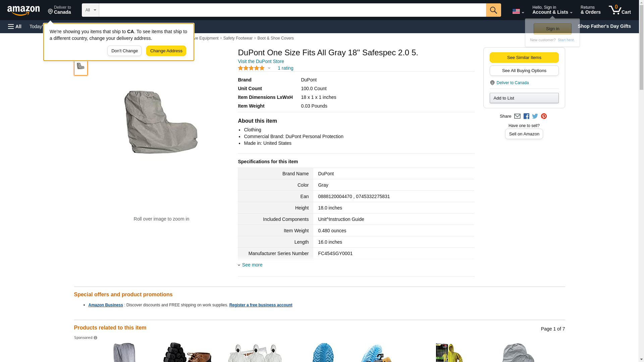Expand See more specifications
This screenshot has width=644, height=362.
coord(252,265)
